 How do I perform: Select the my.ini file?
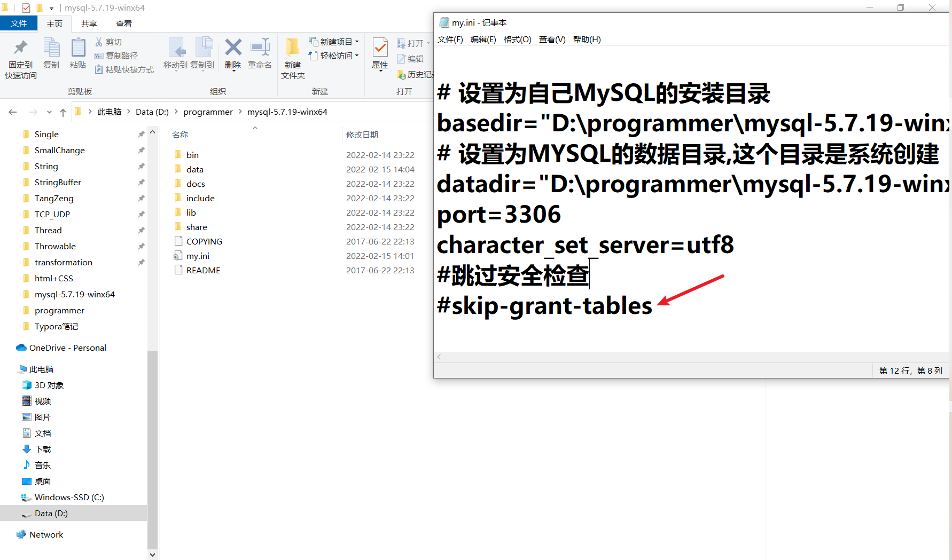point(198,256)
